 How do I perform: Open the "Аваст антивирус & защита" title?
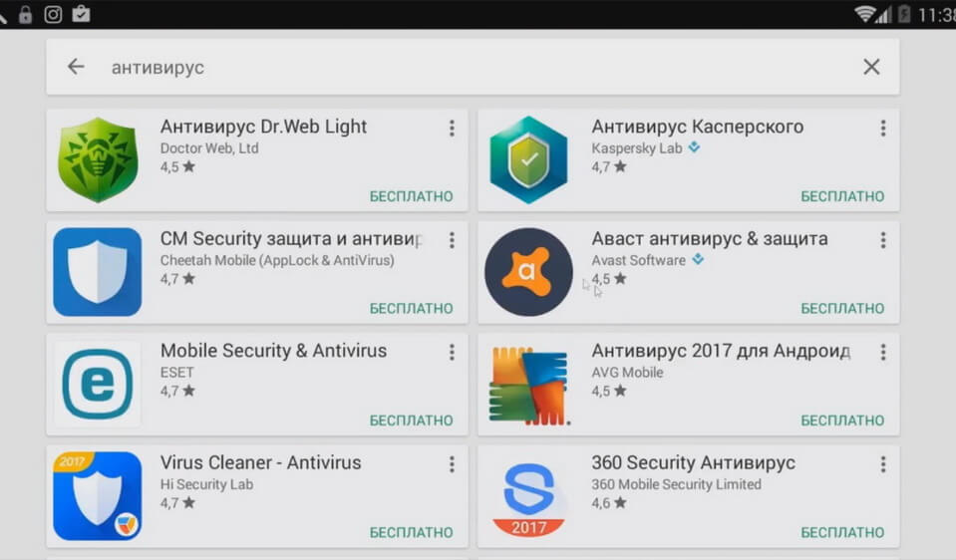(710, 239)
